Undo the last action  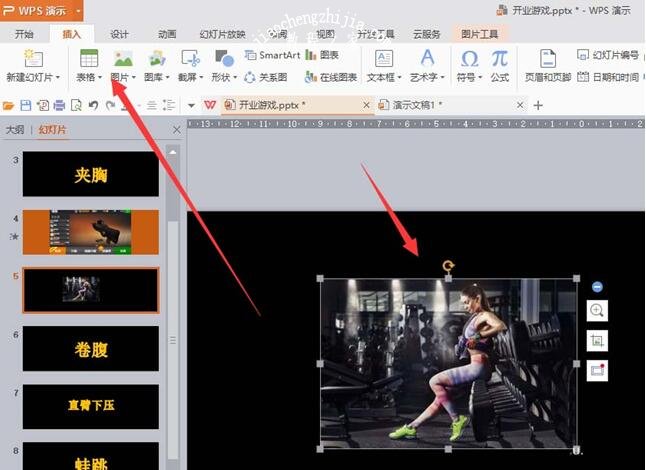[x=94, y=105]
